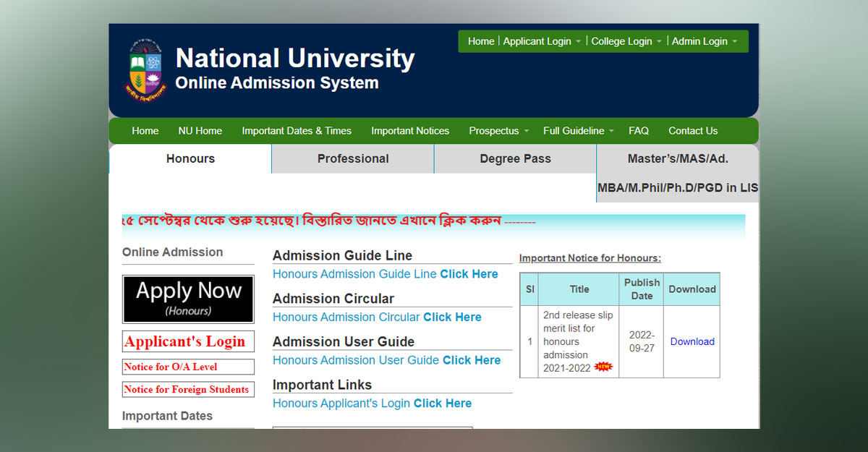Open Notice for Foreign Students

[x=188, y=389]
